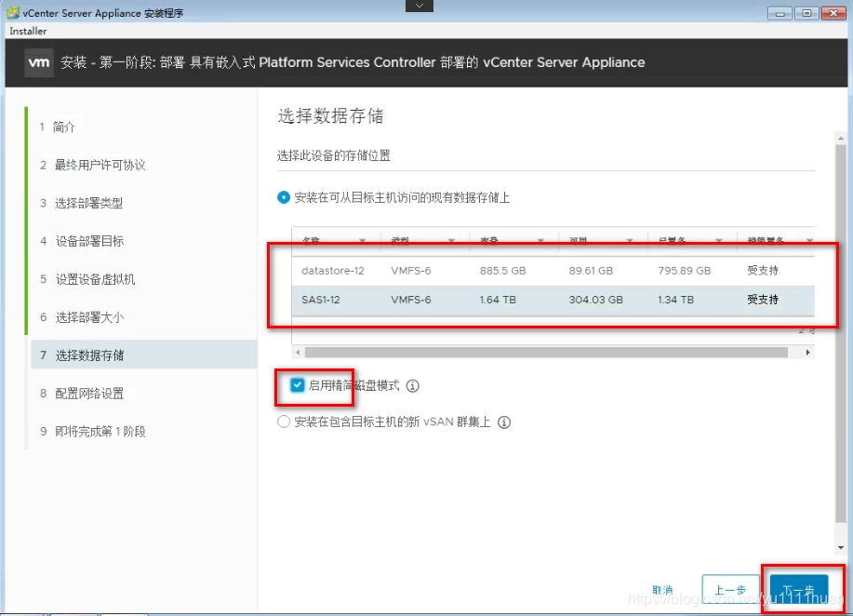Go to step 4 设备部署目标
853x616 pixels.
(x=82, y=241)
